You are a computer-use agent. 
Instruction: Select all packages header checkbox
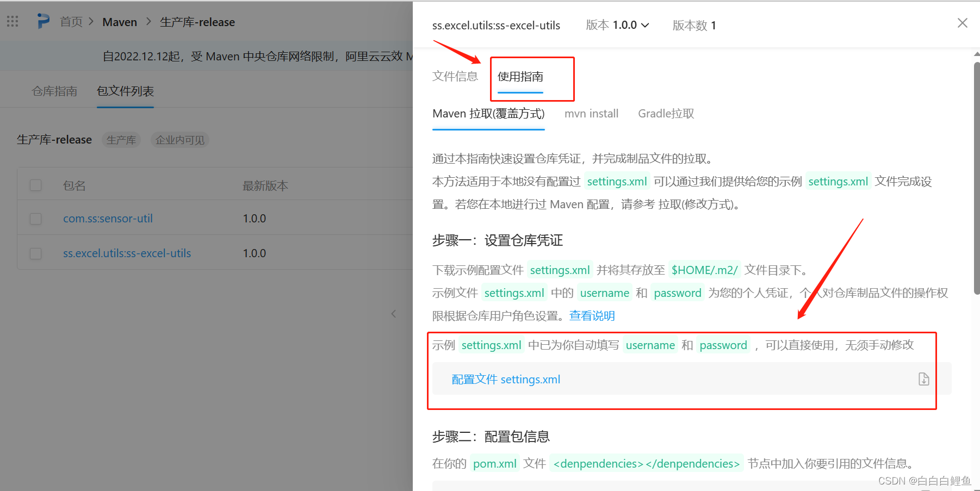pyautogui.click(x=36, y=185)
